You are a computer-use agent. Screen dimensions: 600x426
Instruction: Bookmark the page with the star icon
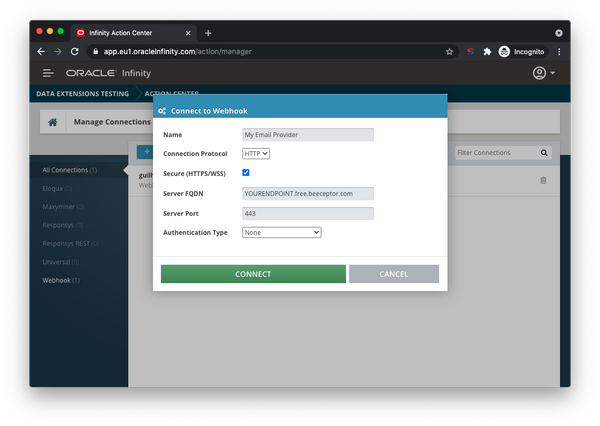(449, 52)
